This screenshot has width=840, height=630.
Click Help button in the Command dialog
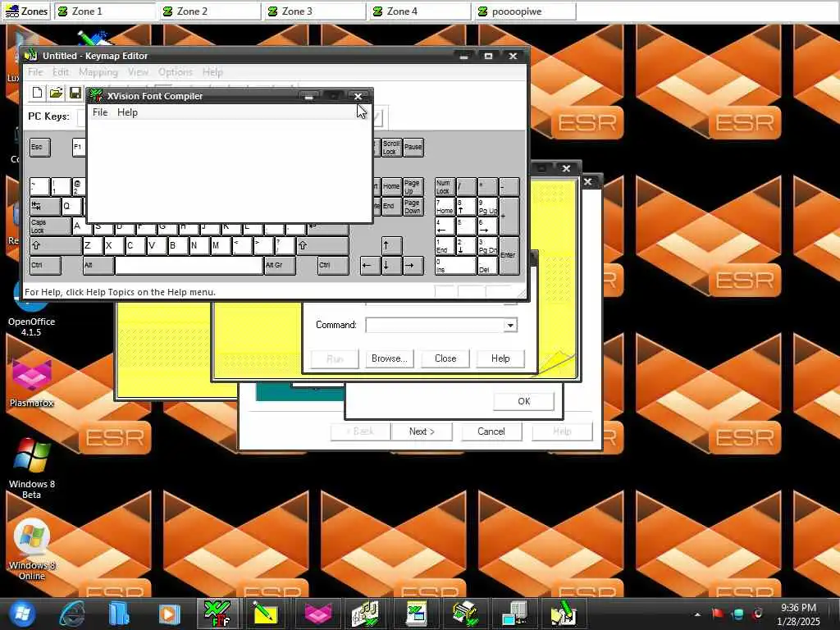tap(500, 358)
